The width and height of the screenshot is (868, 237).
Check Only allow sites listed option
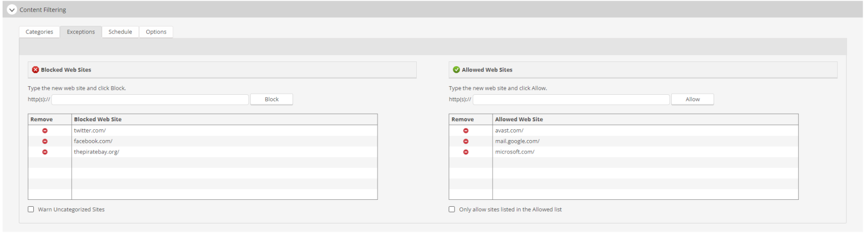point(452,210)
